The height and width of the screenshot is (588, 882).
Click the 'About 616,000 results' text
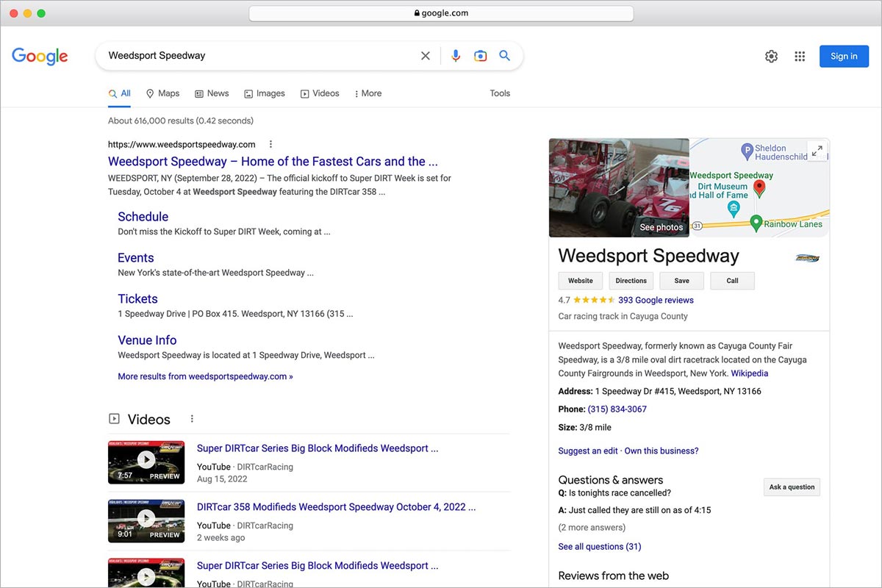point(181,121)
